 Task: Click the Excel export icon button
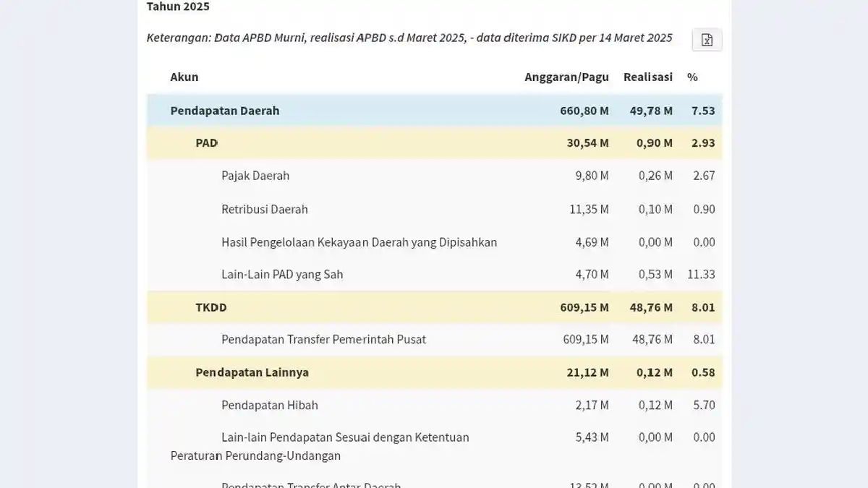coord(707,40)
